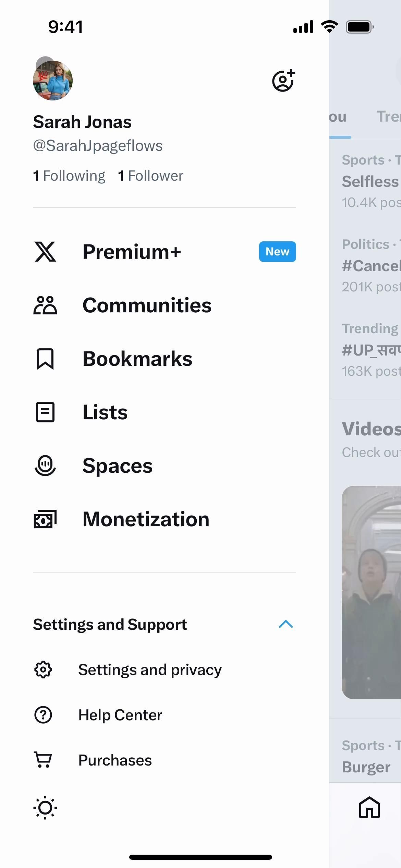Tap the New badge next to Premium+
Viewport: 401px width, 868px height.
point(277,252)
